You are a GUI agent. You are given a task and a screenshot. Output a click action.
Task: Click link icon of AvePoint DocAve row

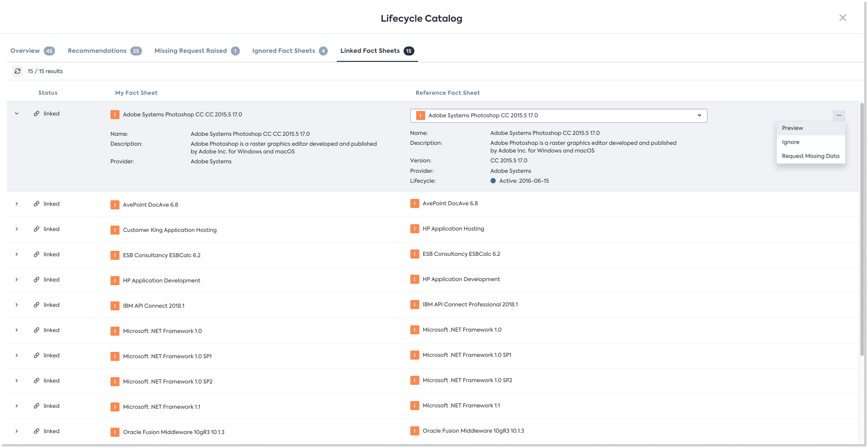pyautogui.click(x=37, y=204)
